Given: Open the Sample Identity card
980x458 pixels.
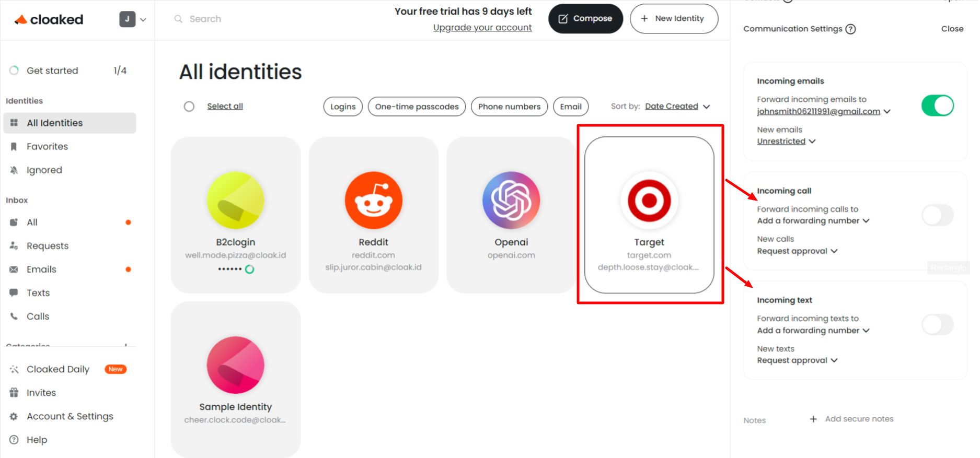Looking at the screenshot, I should (236, 380).
